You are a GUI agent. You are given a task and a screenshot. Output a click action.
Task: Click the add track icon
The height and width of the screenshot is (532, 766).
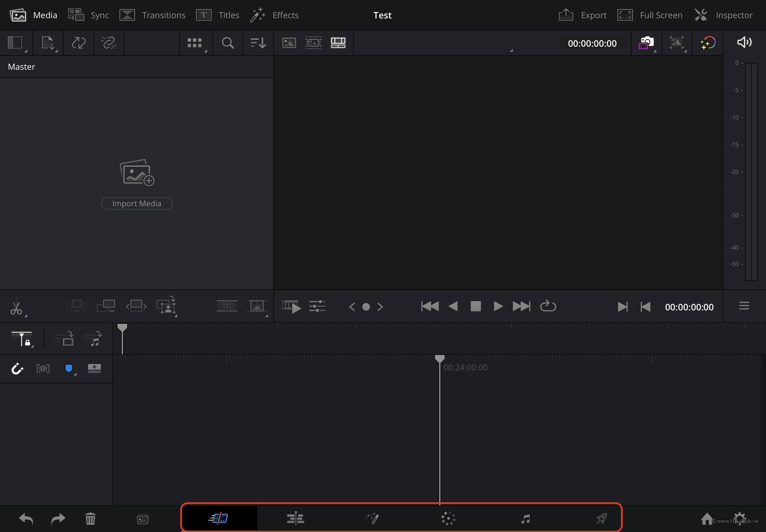94,368
